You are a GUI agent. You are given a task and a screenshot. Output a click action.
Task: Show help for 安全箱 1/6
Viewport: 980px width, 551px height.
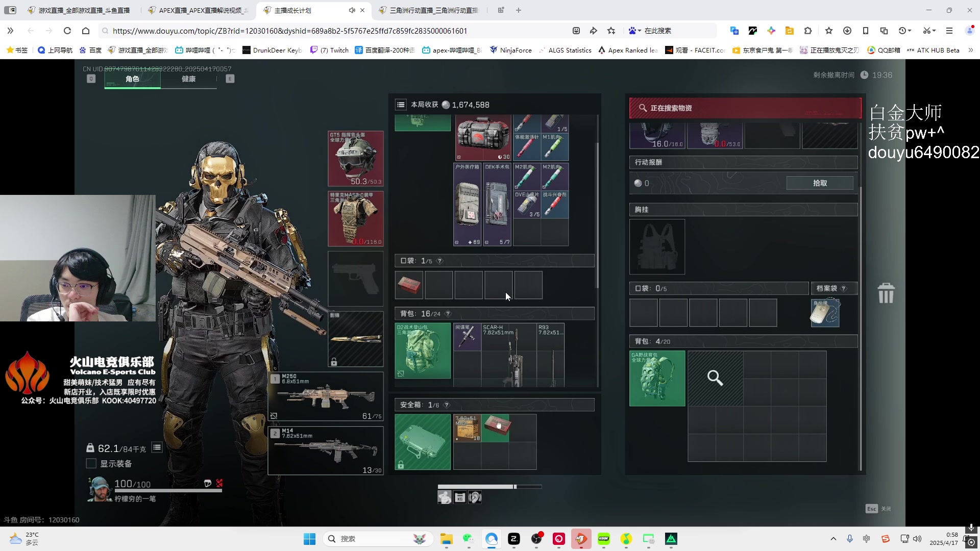[x=447, y=405]
